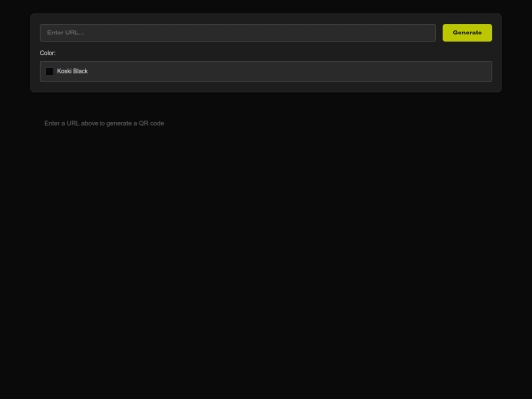The height and width of the screenshot is (399, 532).
Task: Click the yellow Generate button
Action: click(467, 33)
